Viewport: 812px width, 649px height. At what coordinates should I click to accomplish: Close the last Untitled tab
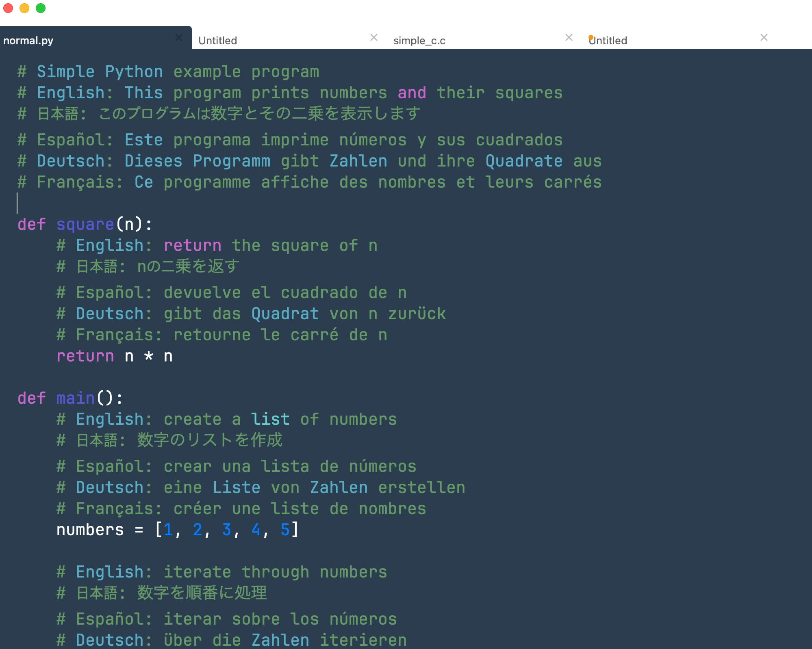click(764, 37)
